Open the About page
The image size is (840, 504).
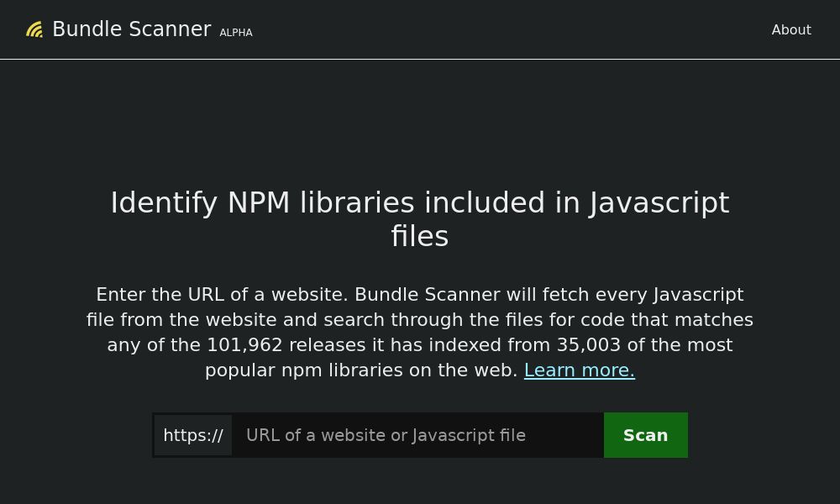coord(791,30)
